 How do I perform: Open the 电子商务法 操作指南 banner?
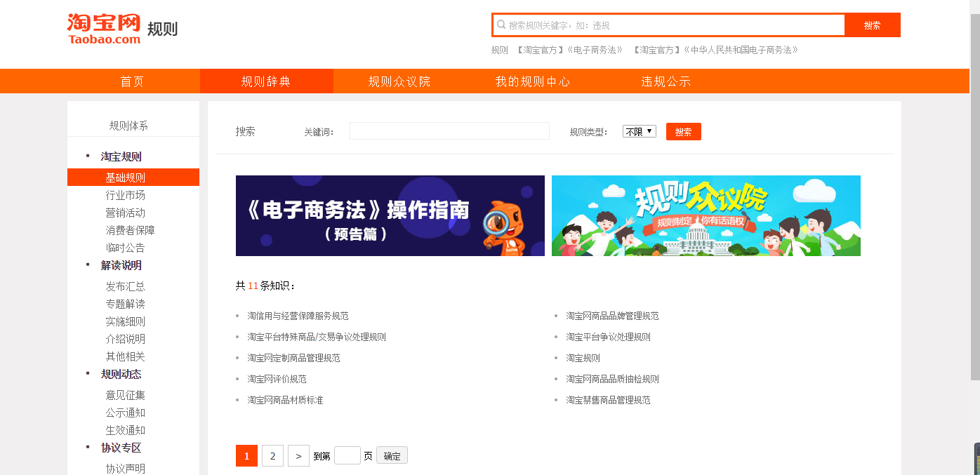pyautogui.click(x=390, y=215)
